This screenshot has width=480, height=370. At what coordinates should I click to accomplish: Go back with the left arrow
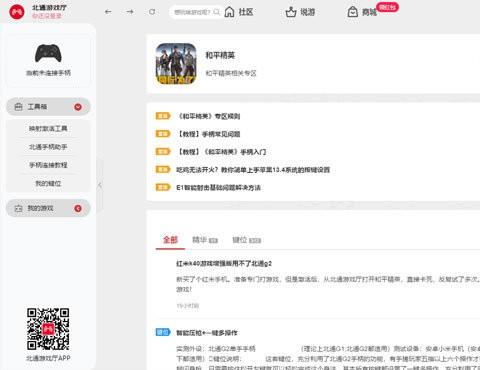(x=108, y=12)
